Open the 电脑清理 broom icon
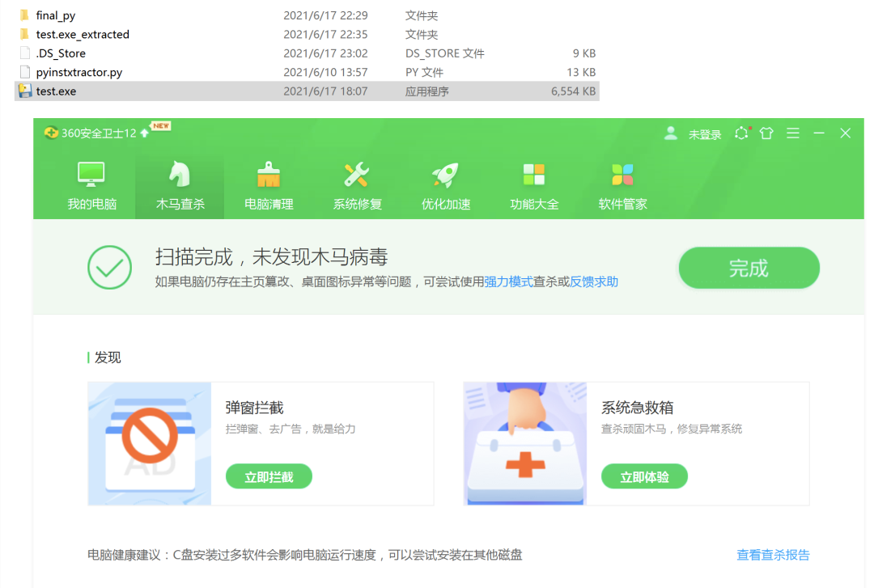This screenshot has height=588, width=874. coord(269,175)
